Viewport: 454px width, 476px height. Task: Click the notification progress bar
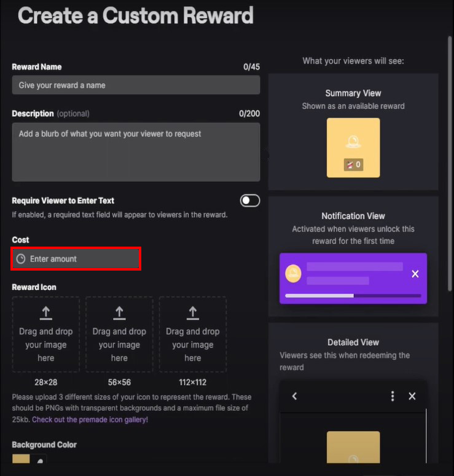(x=353, y=295)
